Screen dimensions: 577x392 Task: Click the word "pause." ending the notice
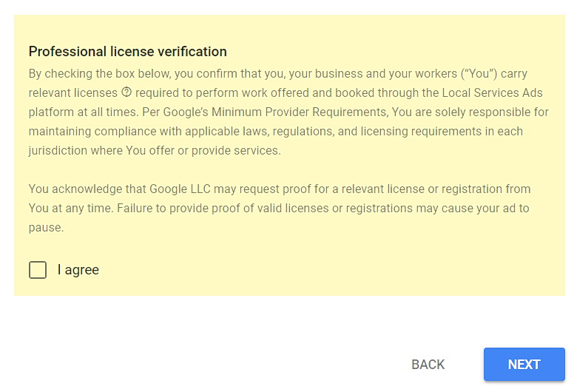point(47,228)
